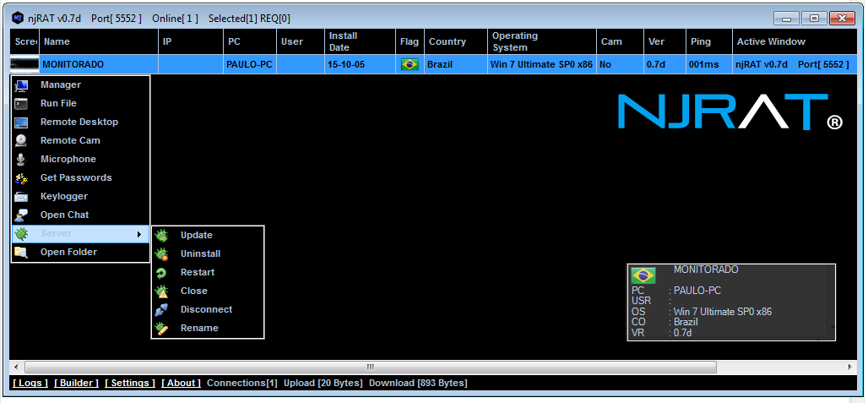Click the MONITORADO title in info popup
The width and height of the screenshot is (868, 403).
point(706,270)
